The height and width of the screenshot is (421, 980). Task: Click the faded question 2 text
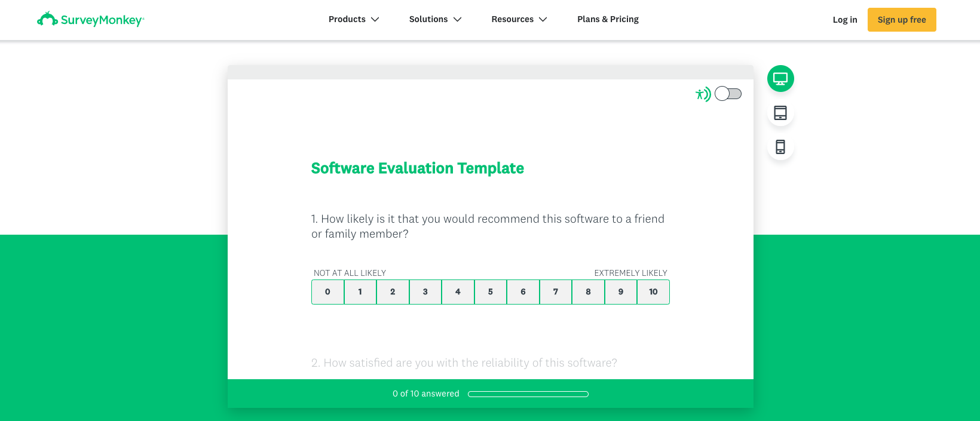464,363
